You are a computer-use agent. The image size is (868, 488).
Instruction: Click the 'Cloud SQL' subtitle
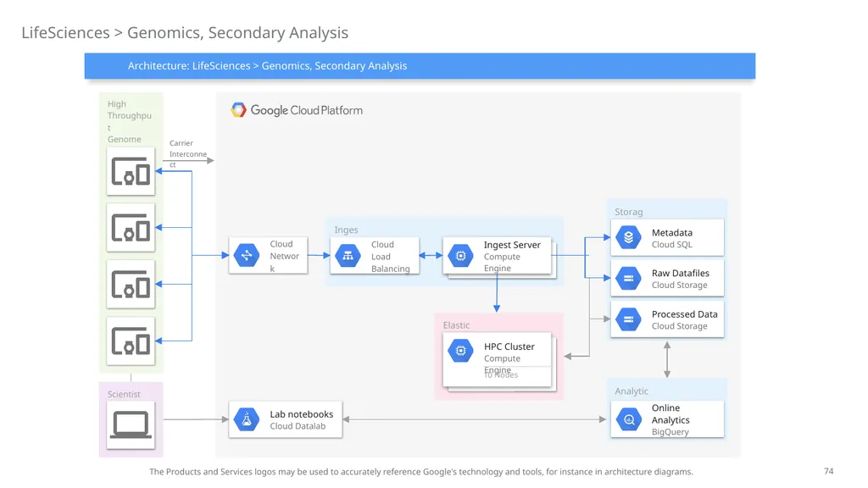tap(671, 245)
